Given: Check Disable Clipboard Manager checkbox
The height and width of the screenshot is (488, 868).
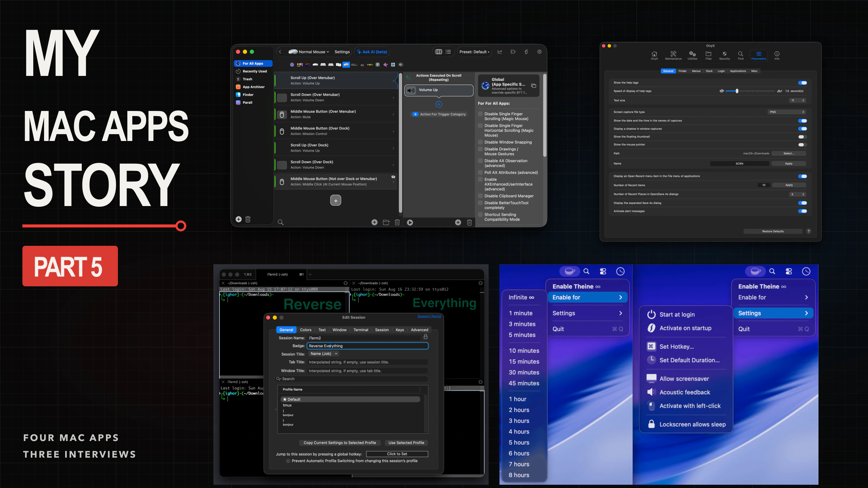Looking at the screenshot, I should pos(480,196).
